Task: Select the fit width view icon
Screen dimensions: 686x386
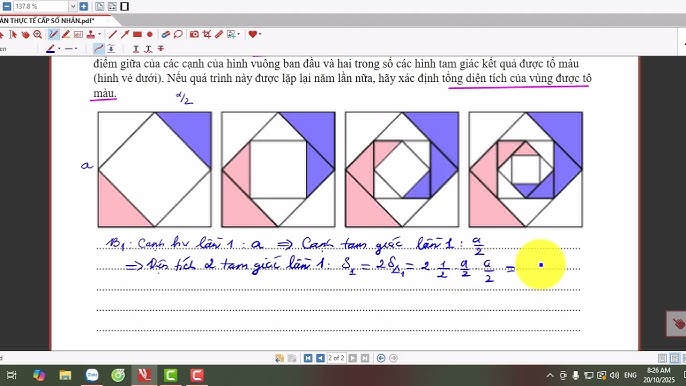Action: (112, 7)
